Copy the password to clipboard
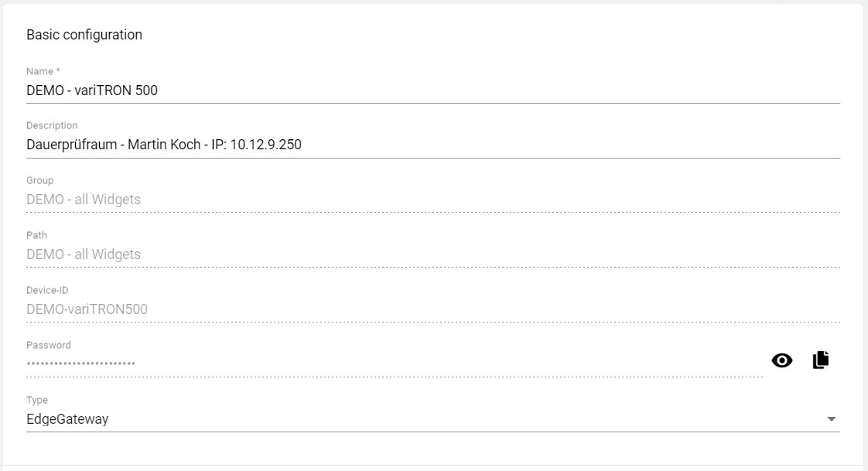Screen dimensions: 868x471 click(821, 360)
